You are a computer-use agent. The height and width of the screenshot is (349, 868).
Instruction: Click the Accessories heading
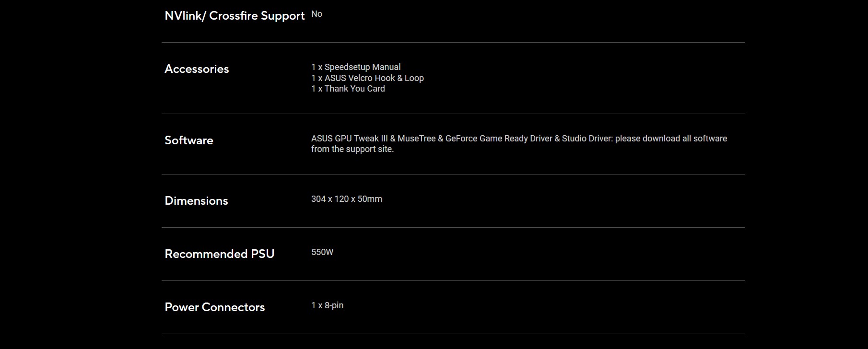[x=197, y=69]
